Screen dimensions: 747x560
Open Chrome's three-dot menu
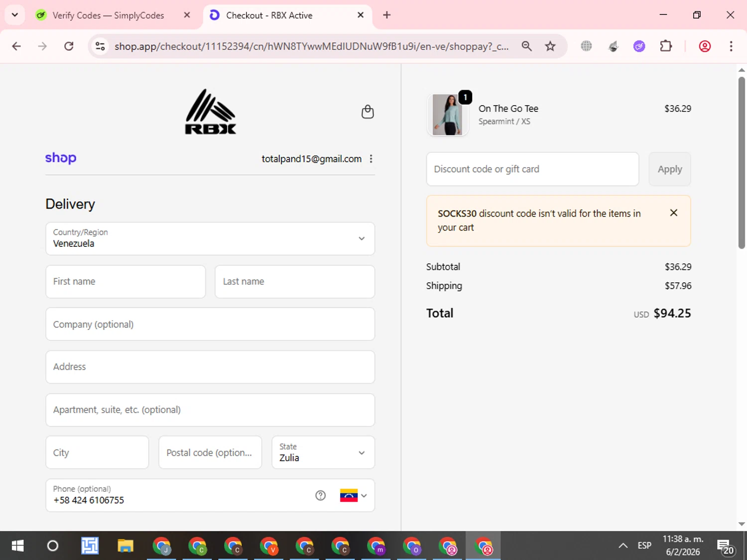click(731, 46)
